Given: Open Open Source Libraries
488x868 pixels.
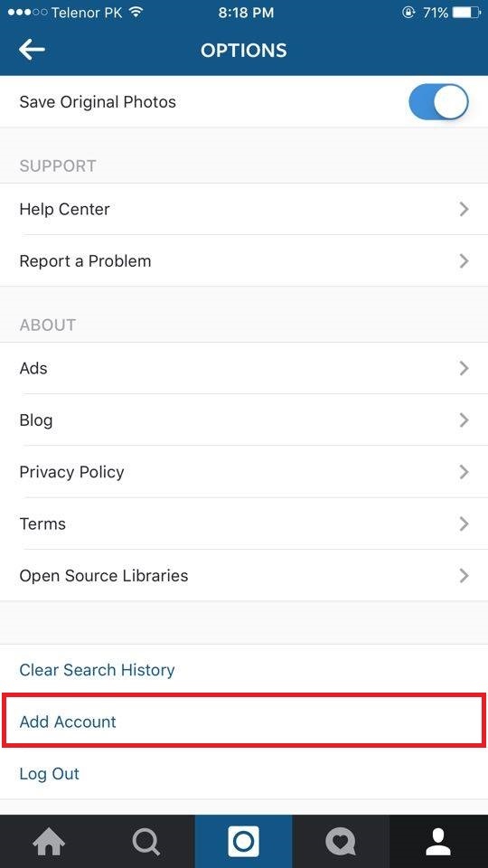Looking at the screenshot, I should coord(244,576).
